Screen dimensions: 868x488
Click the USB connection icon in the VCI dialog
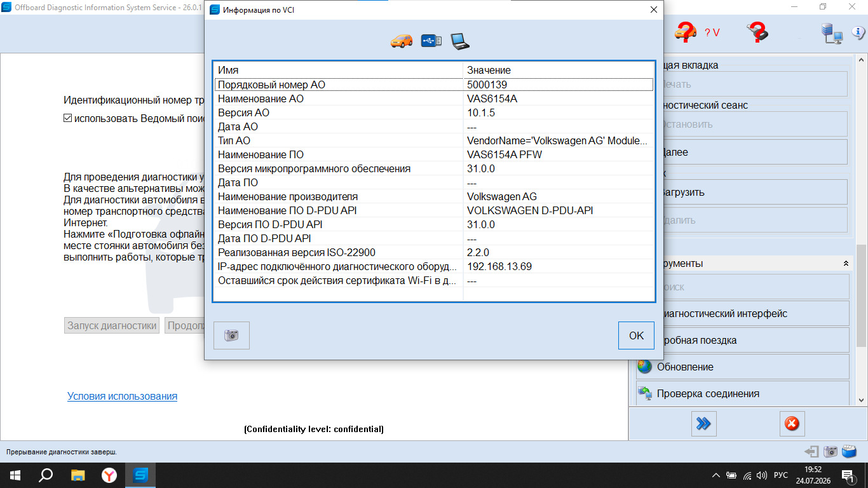(431, 41)
